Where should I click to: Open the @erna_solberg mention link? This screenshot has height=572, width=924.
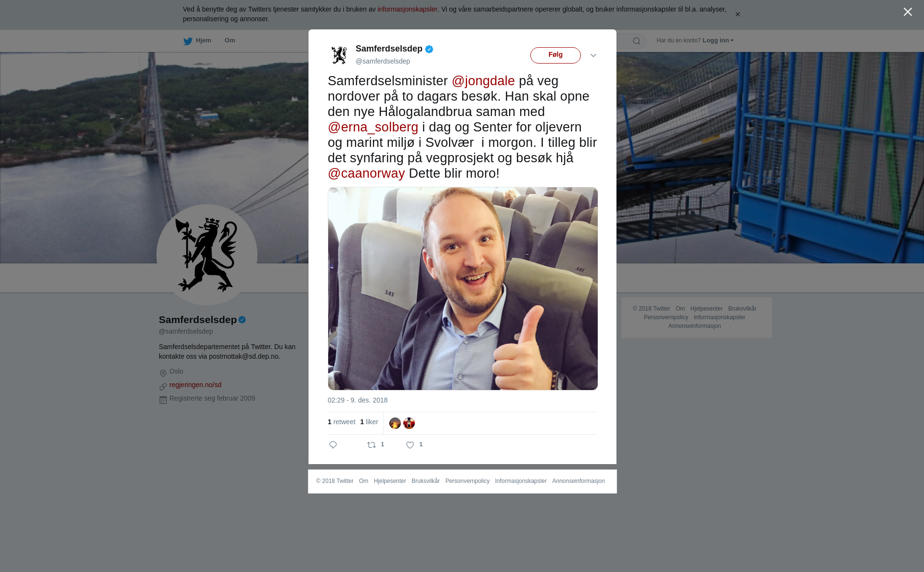coord(373,127)
